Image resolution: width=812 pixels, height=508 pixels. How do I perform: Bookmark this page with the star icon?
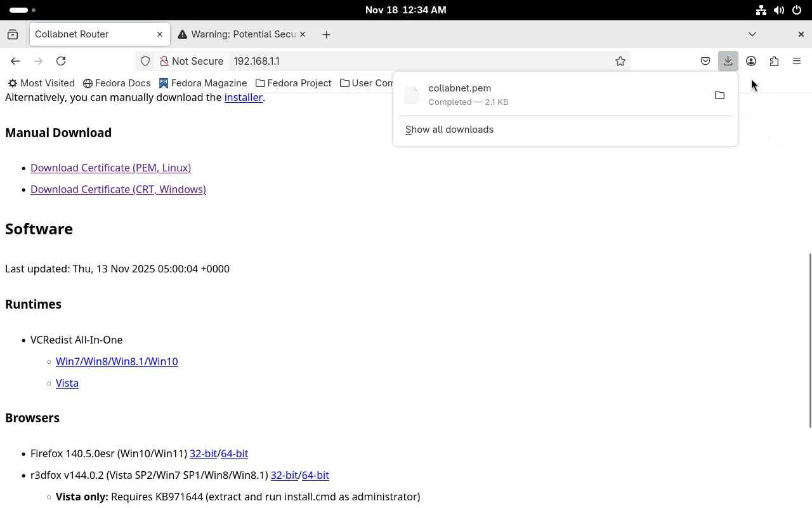point(620,61)
